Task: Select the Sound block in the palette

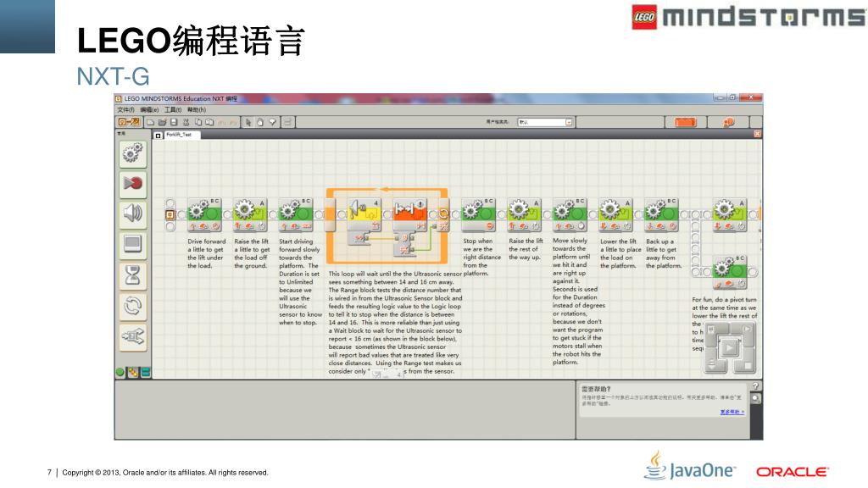Action: tap(133, 214)
